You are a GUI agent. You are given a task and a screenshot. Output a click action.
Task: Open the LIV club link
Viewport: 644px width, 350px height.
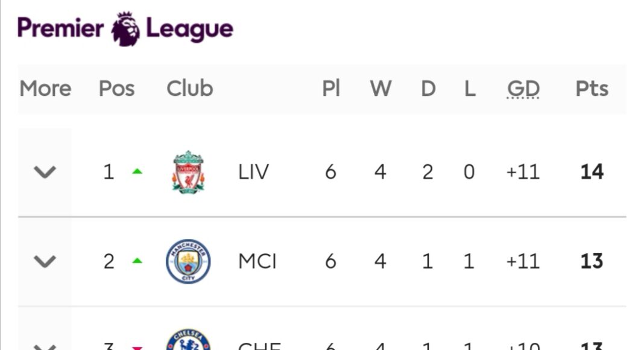253,173
